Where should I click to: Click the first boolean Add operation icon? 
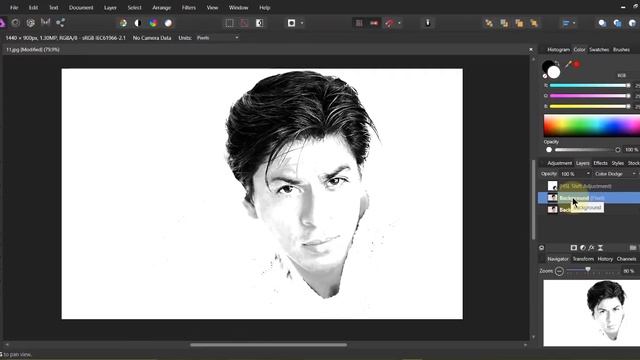(x=602, y=23)
